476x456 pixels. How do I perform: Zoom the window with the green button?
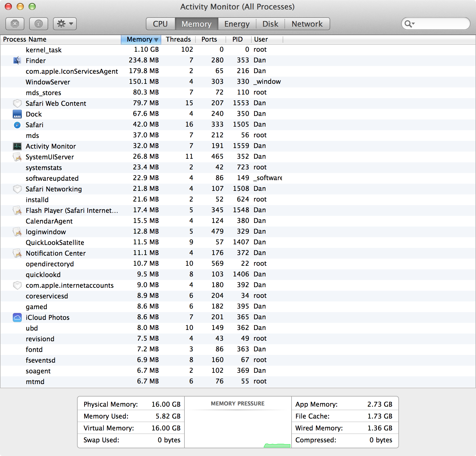(x=32, y=7)
